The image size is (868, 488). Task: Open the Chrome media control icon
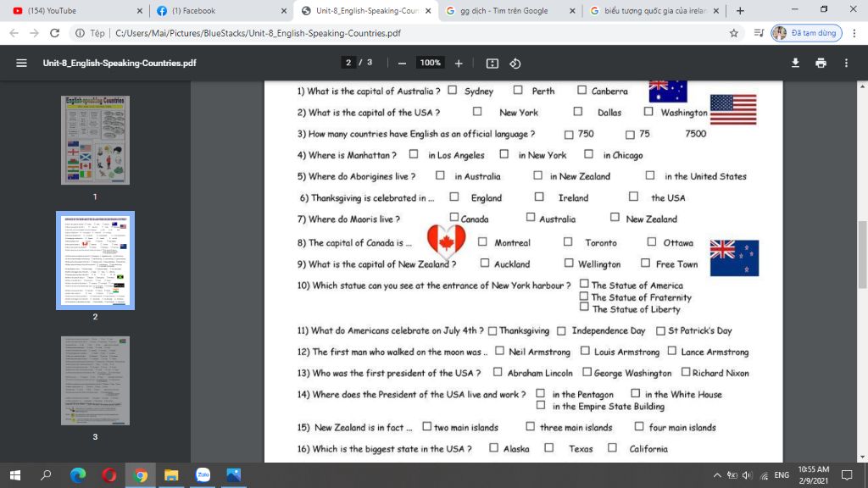point(759,33)
